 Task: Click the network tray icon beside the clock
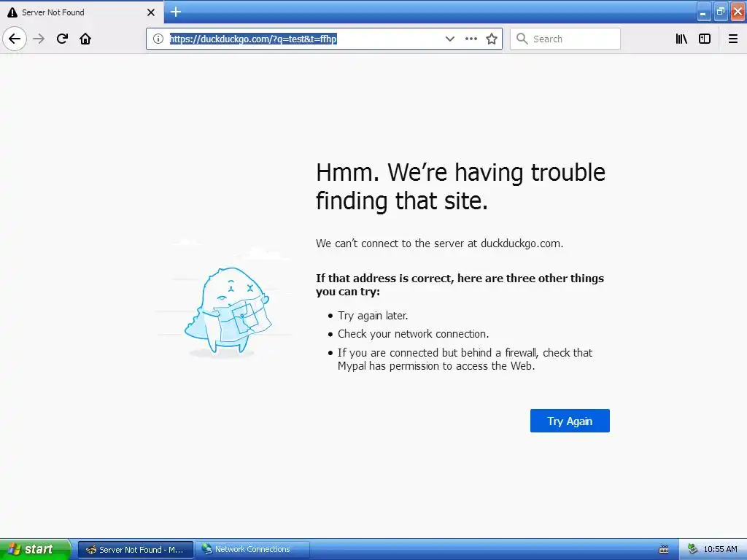(x=693, y=549)
